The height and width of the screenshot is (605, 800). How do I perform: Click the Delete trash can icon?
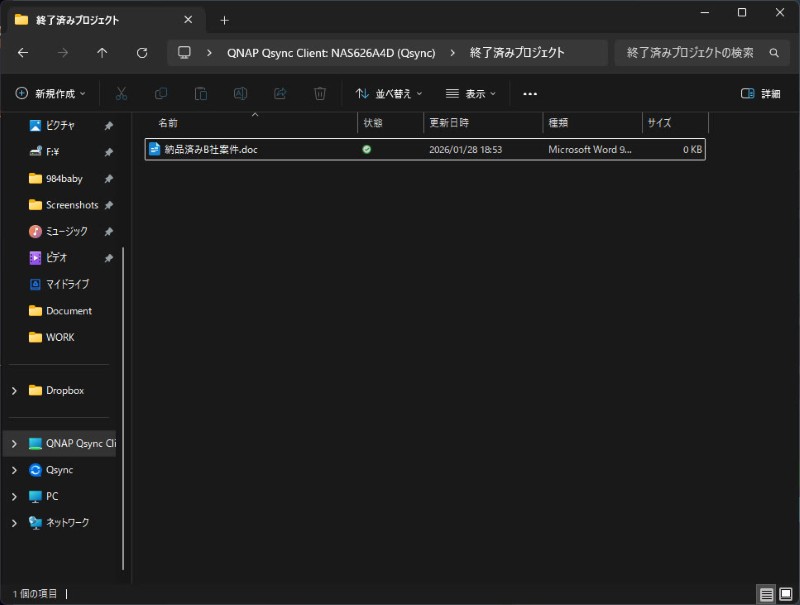(x=320, y=93)
